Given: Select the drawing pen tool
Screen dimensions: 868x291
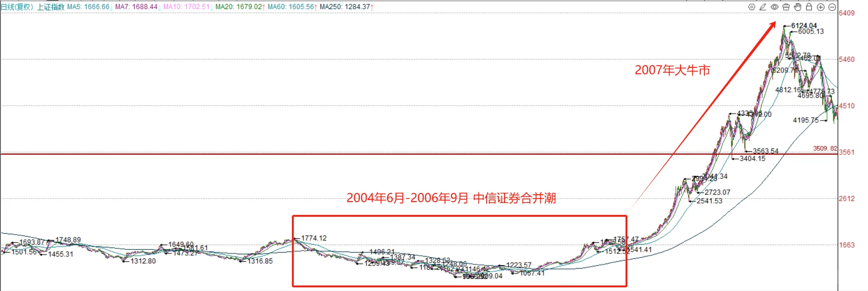Looking at the screenshot, I should 763,7.
